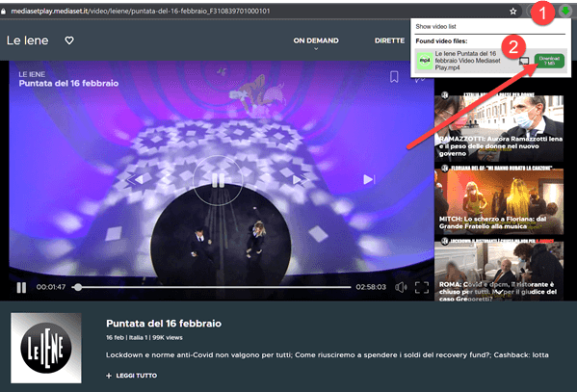
Task: Click the green download extension icon
Action: click(x=565, y=11)
